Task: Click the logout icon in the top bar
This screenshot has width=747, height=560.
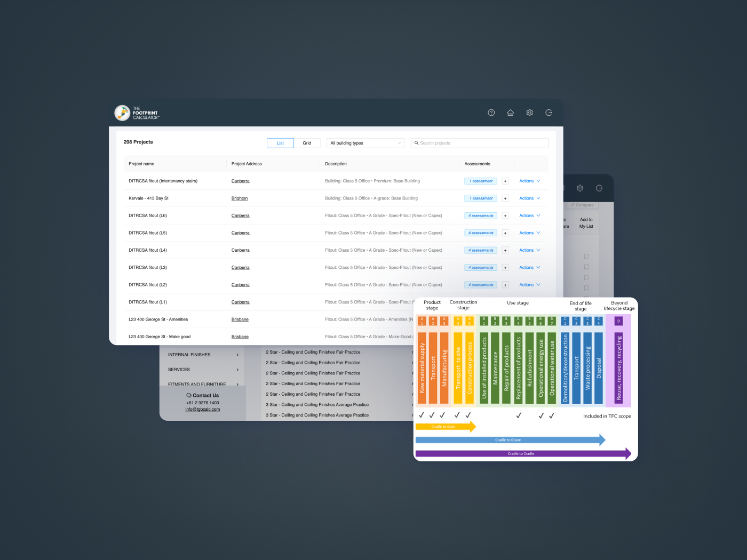Action: (x=549, y=113)
